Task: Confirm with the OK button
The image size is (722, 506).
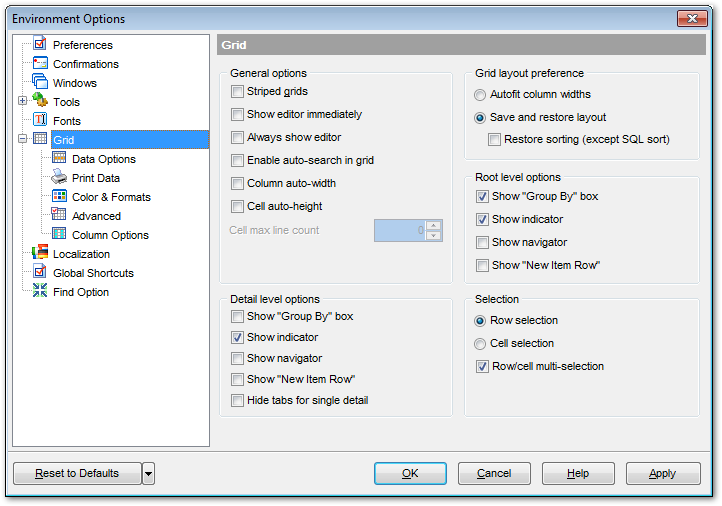Action: (410, 474)
